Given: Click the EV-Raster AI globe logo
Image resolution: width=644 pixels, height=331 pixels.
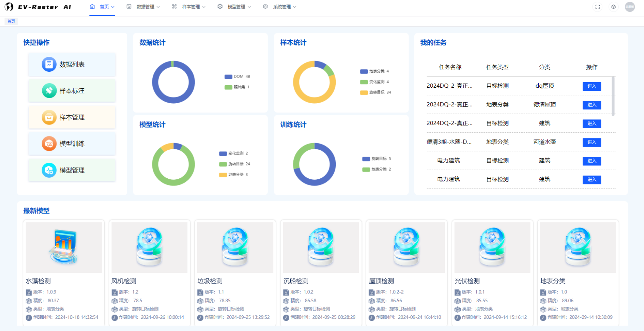Looking at the screenshot, I should click(x=9, y=7).
